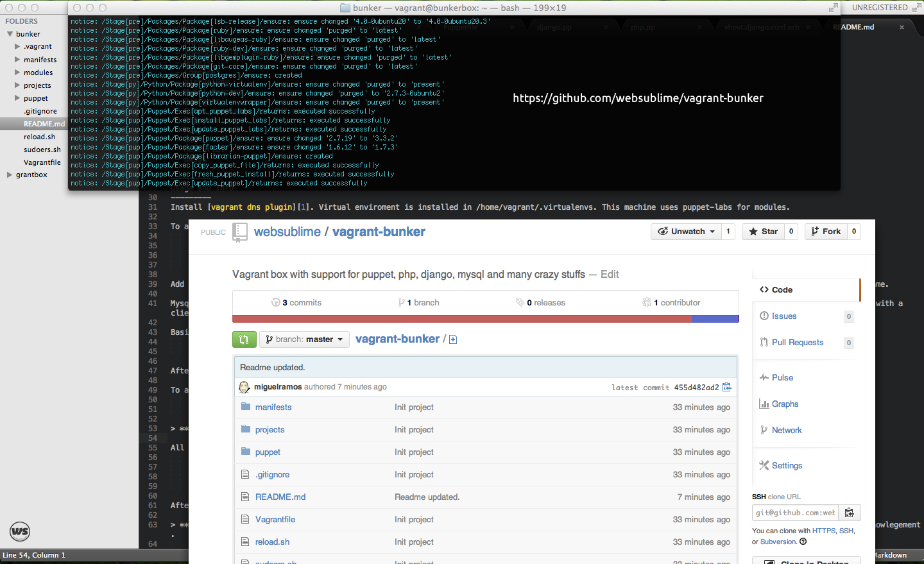Click the clone help question mark icon
This screenshot has width=924, height=564.
click(x=803, y=542)
